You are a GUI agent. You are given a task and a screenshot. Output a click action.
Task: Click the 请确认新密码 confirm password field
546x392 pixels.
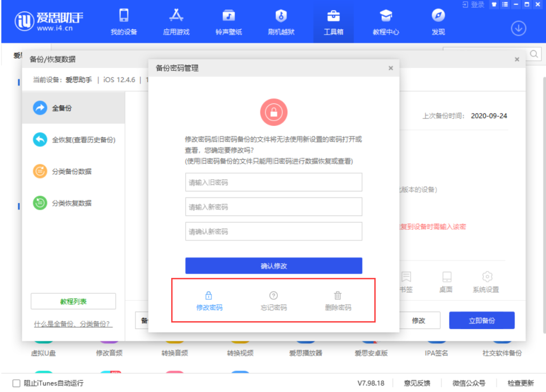274,231
